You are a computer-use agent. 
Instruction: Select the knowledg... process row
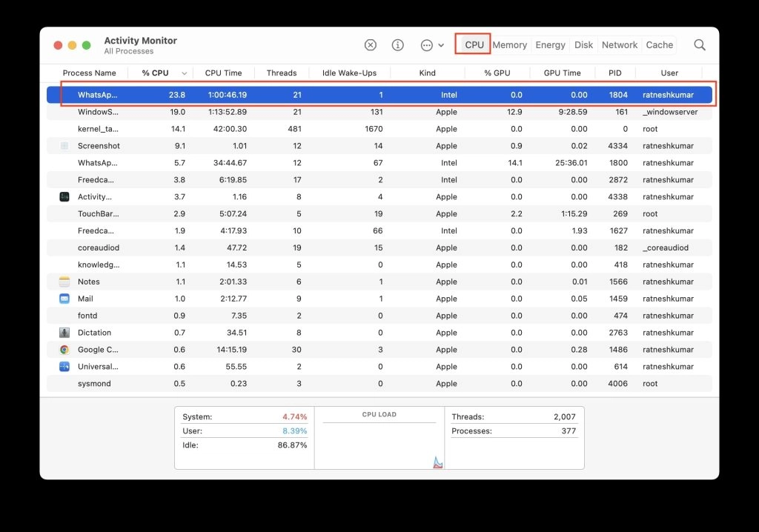tap(379, 265)
